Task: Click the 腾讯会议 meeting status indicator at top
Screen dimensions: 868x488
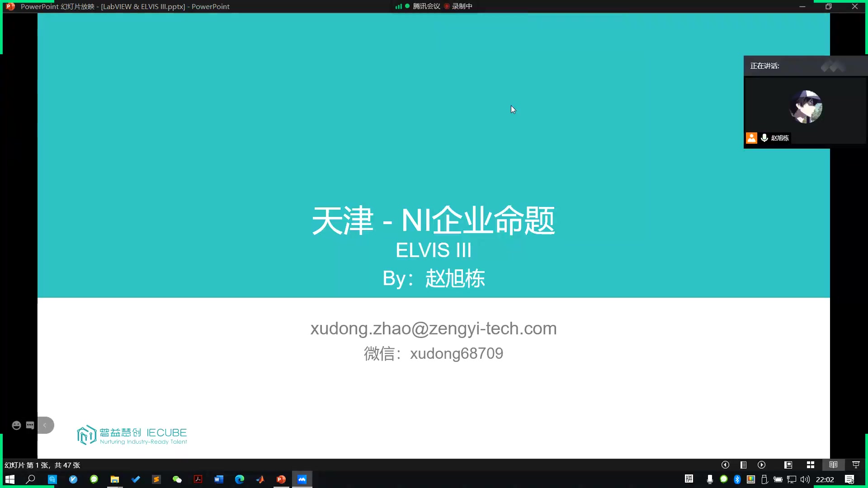Action: click(x=426, y=6)
